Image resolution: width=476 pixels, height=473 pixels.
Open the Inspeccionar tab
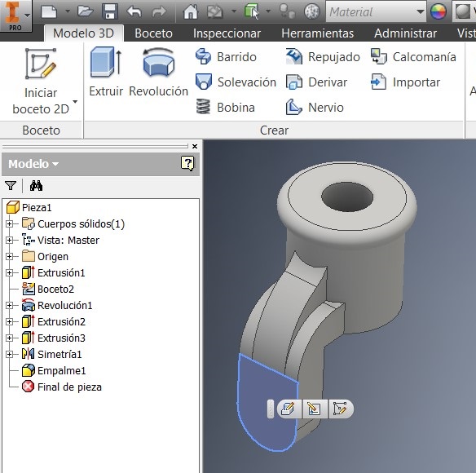point(227,33)
